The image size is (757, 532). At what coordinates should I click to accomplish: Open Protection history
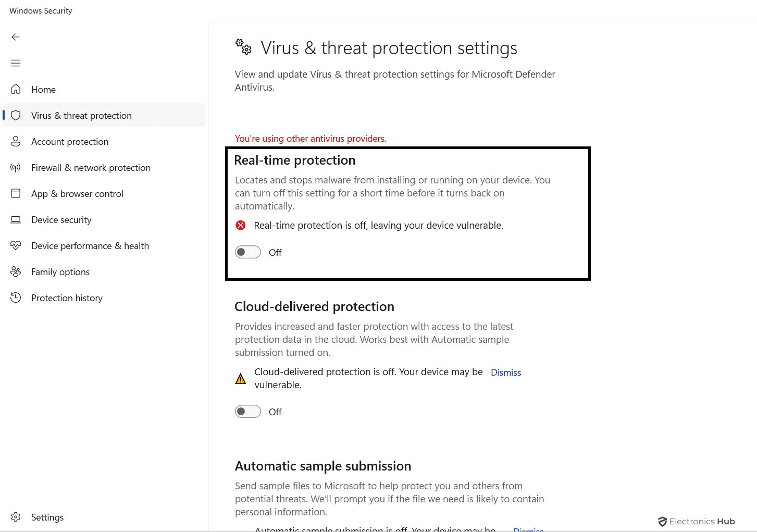pyautogui.click(x=67, y=298)
